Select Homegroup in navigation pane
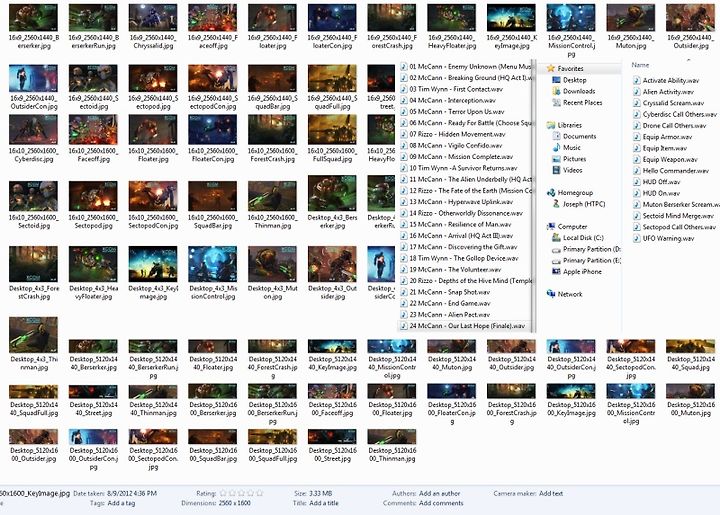The height and width of the screenshot is (515, 720). click(x=570, y=193)
